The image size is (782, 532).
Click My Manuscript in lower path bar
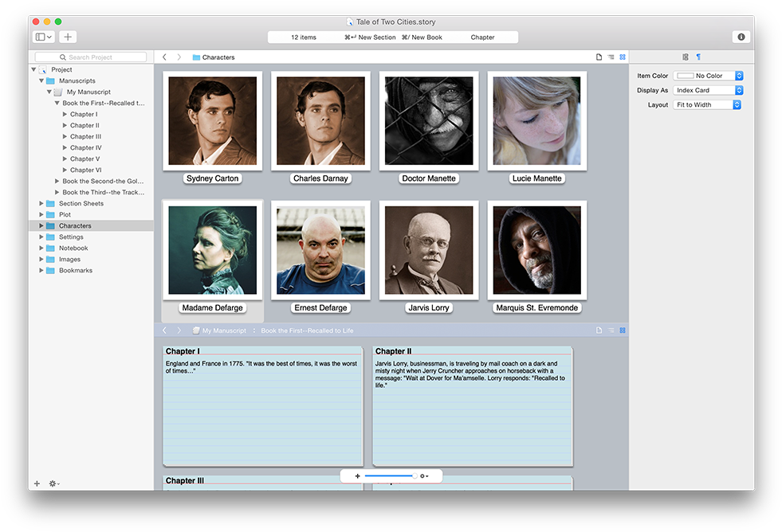coord(224,331)
